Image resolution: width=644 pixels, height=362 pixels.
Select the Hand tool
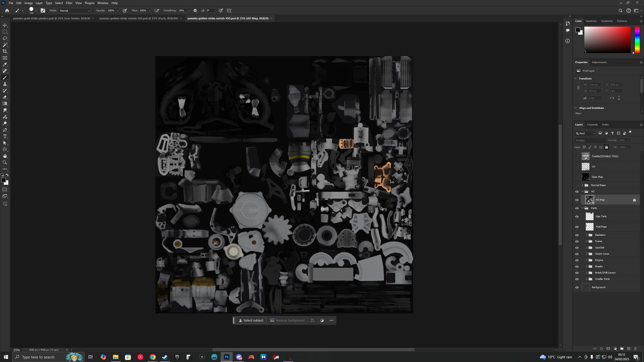(x=5, y=156)
